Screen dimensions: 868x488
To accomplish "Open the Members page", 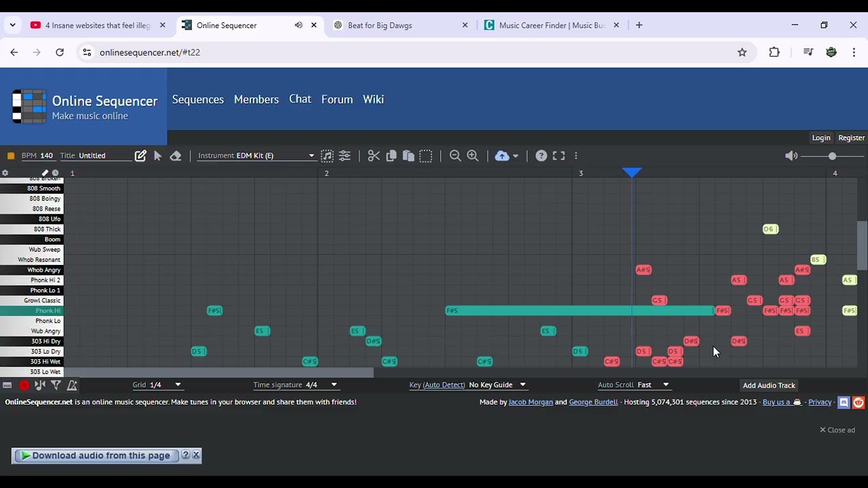I will 256,100.
